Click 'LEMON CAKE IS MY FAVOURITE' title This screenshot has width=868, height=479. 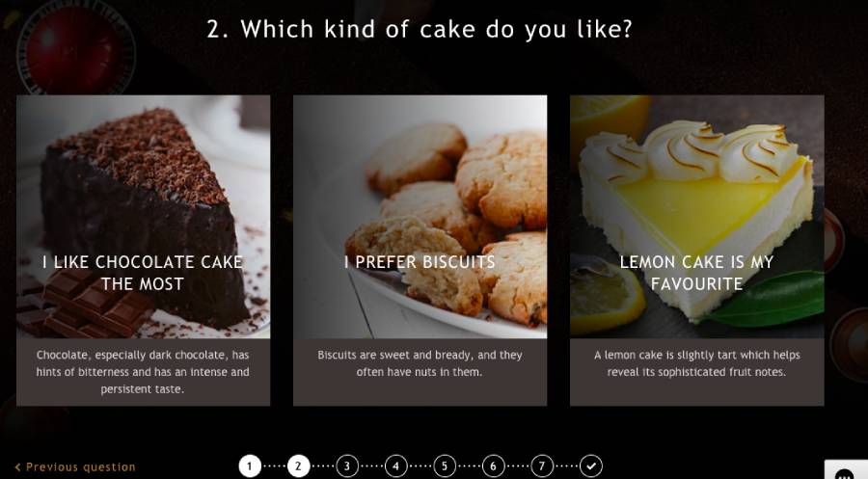(x=696, y=273)
